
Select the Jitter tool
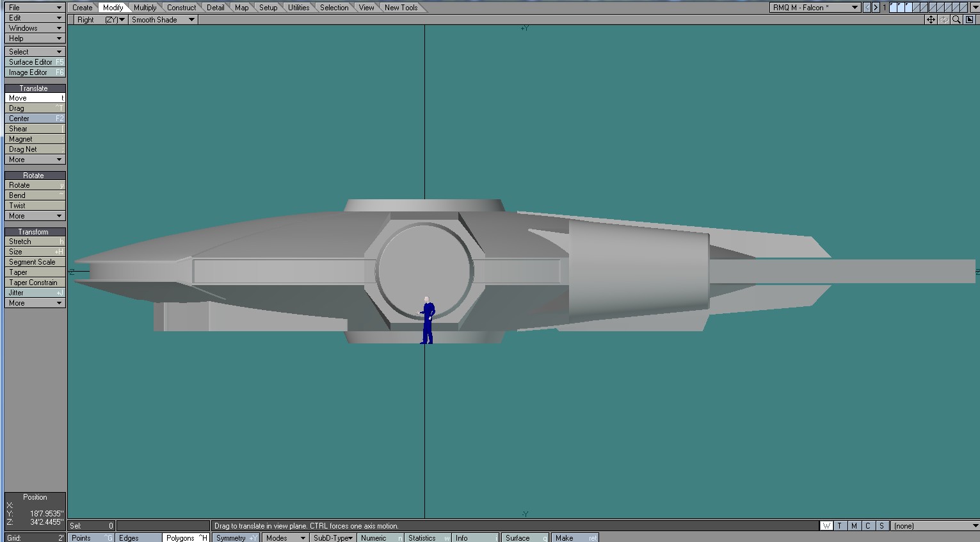coord(35,293)
